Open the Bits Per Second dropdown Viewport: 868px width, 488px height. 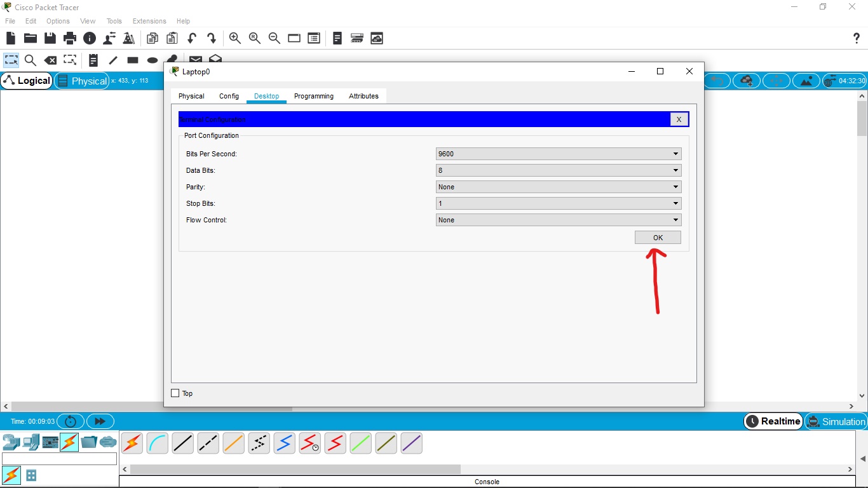pos(675,153)
